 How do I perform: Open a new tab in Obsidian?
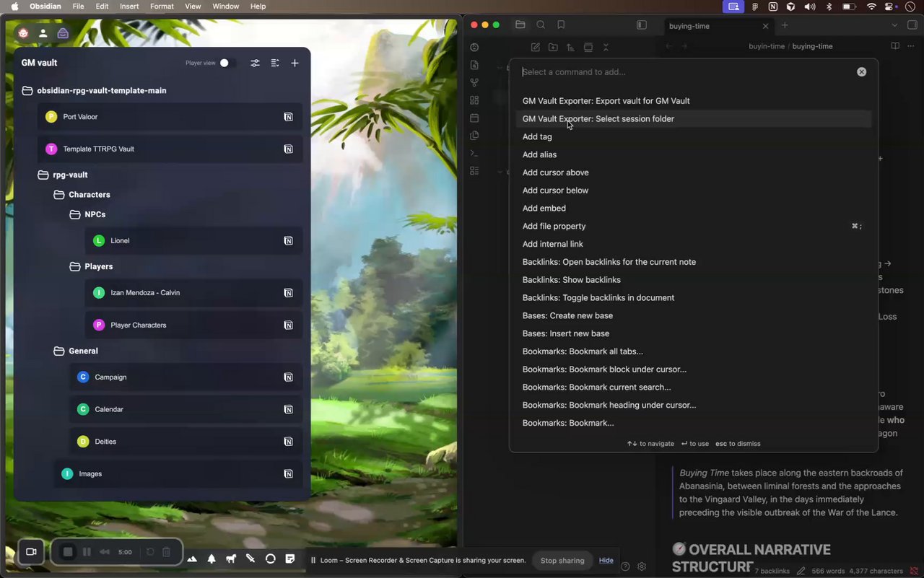tap(785, 26)
